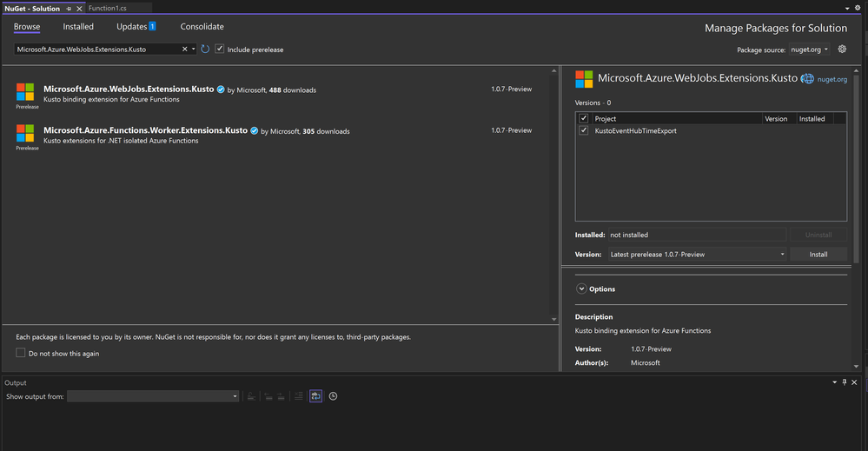Click the Microsoft logo of Functions.Worker.Extensions.Kusto result
The width and height of the screenshot is (868, 451).
(25, 133)
